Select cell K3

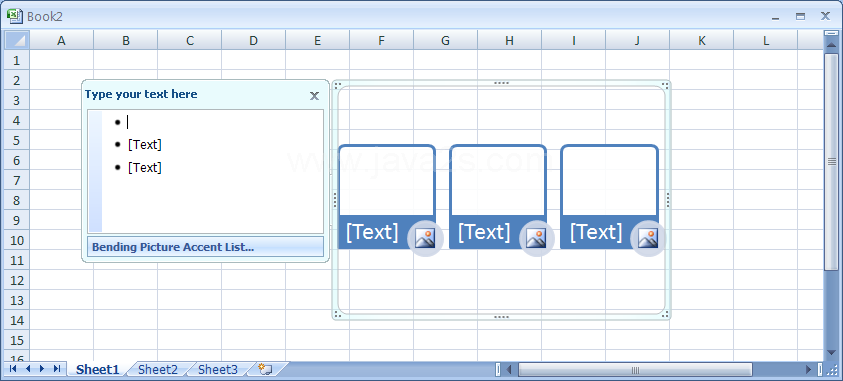(x=702, y=100)
